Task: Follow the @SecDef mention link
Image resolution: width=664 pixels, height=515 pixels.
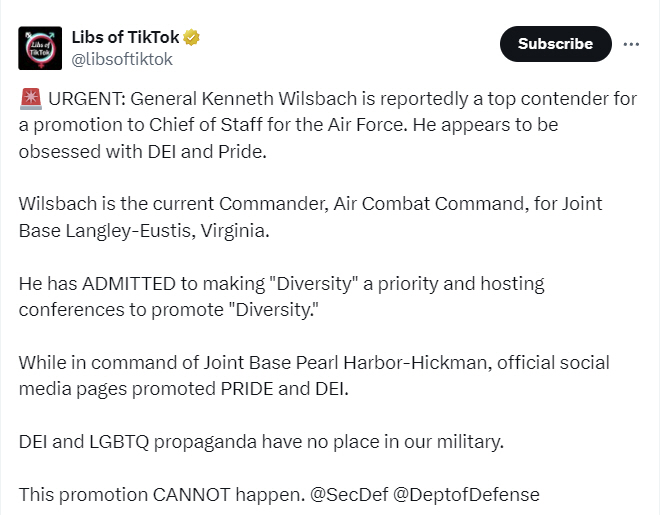Action: coord(349,494)
